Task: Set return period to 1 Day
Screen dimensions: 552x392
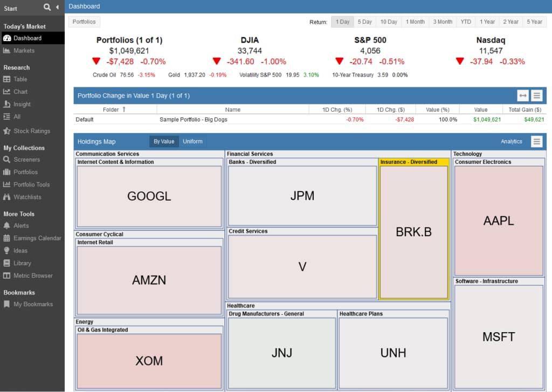Action: [342, 22]
